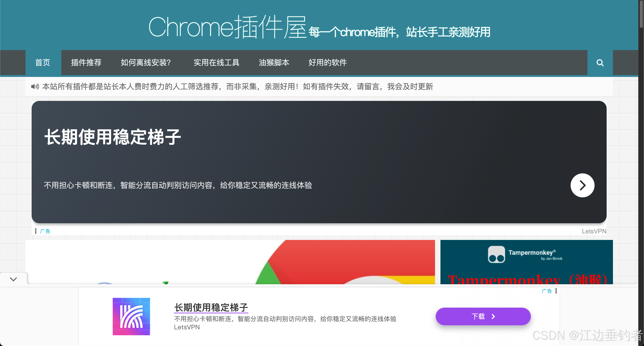Screen dimensions: 644x346
Task: Click the 广告 label under the top banner
Action: [45, 231]
